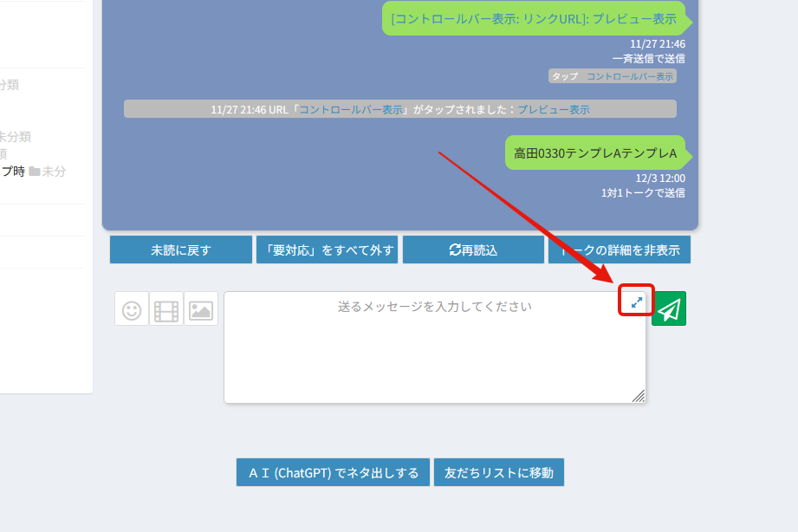The width and height of the screenshot is (798, 532).
Task: Open [コントロールバー表示: リンクURL] link in green bubble
Action: point(490,18)
